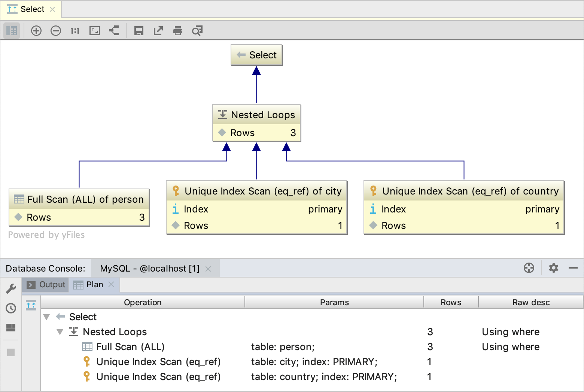
Task: Close the MySQL - @localhost tab
Action: (208, 269)
